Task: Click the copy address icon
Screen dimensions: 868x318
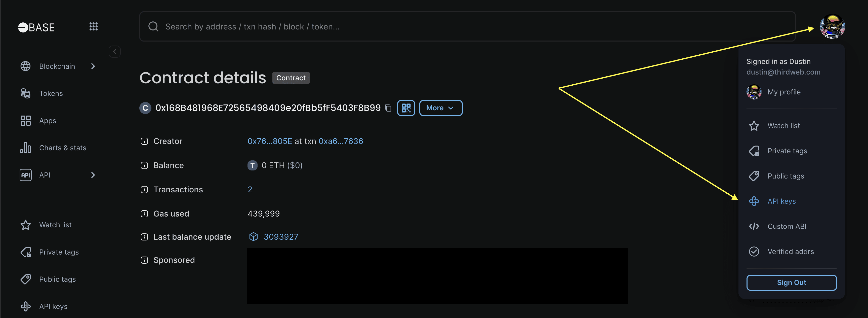Action: point(389,108)
